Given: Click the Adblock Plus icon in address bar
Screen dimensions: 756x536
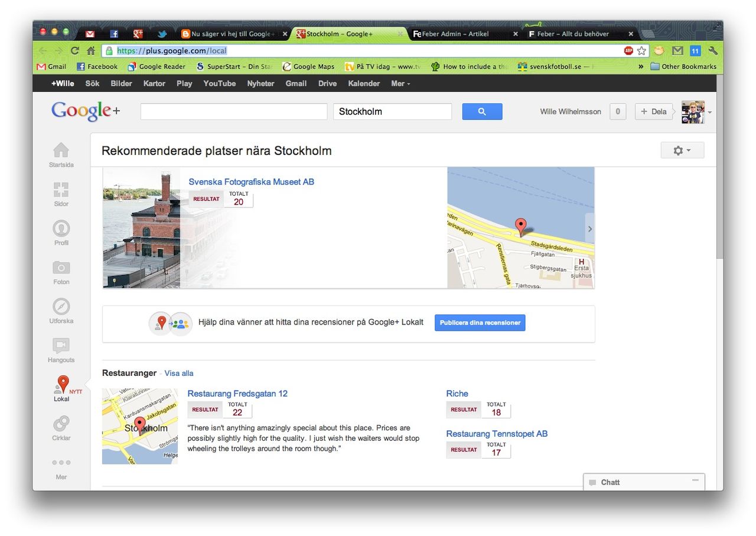Looking at the screenshot, I should (628, 51).
